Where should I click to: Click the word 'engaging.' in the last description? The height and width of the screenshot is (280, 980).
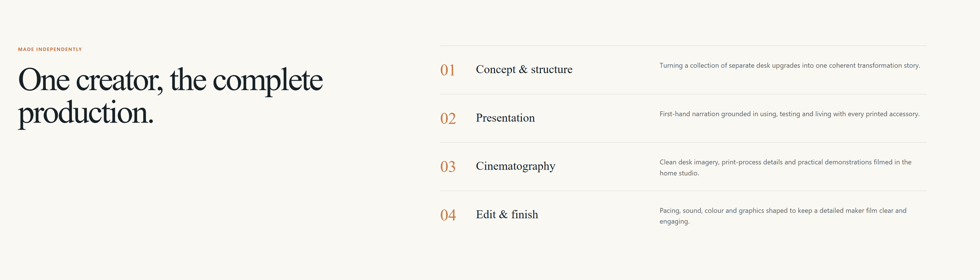(674, 222)
